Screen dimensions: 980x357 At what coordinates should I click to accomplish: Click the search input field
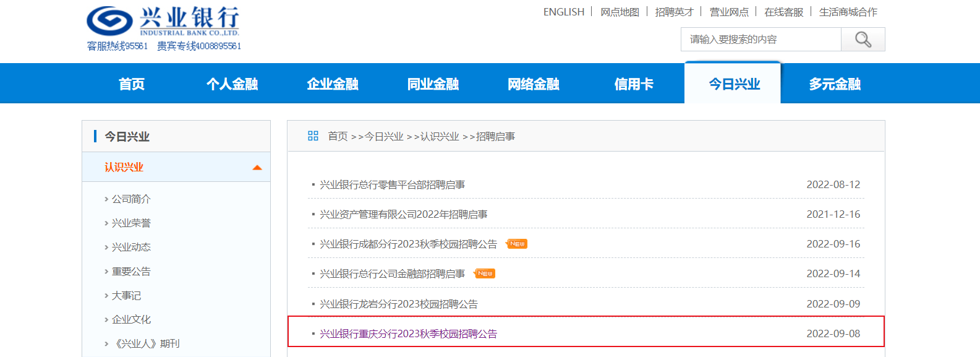pyautogui.click(x=761, y=40)
